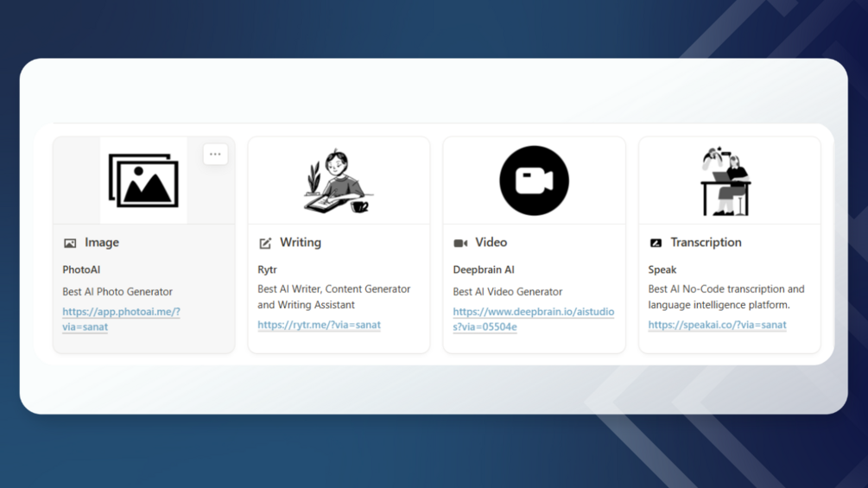
Task: Click the small picture icon beside Image
Action: pyautogui.click(x=70, y=243)
